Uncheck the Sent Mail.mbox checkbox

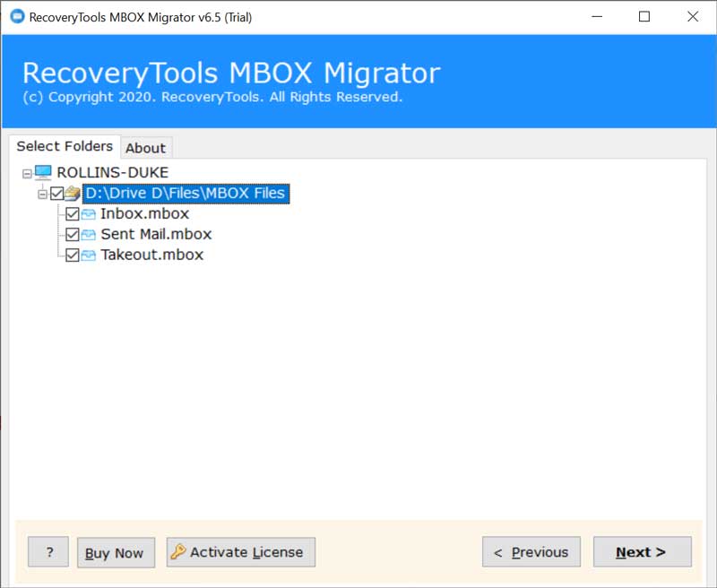[x=73, y=235]
